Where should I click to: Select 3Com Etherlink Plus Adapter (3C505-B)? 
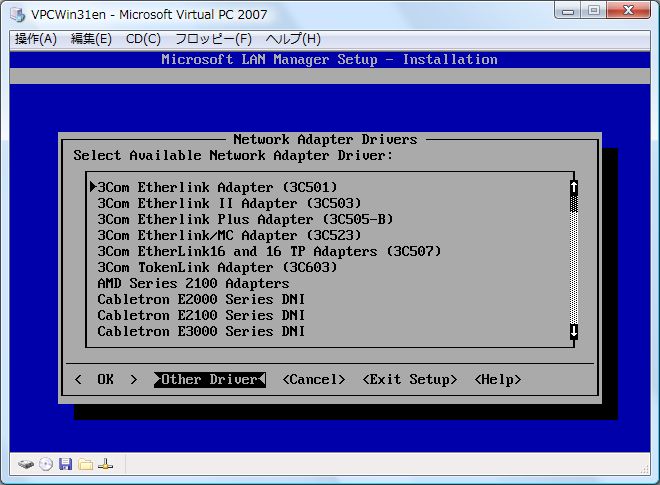(x=245, y=219)
